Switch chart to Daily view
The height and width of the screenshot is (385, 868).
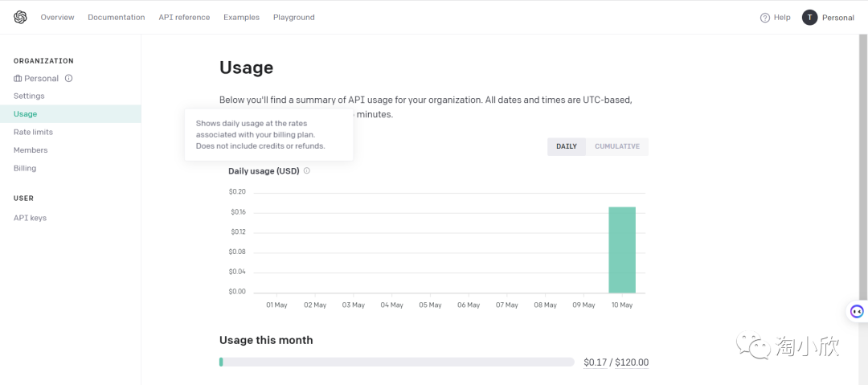tap(567, 146)
